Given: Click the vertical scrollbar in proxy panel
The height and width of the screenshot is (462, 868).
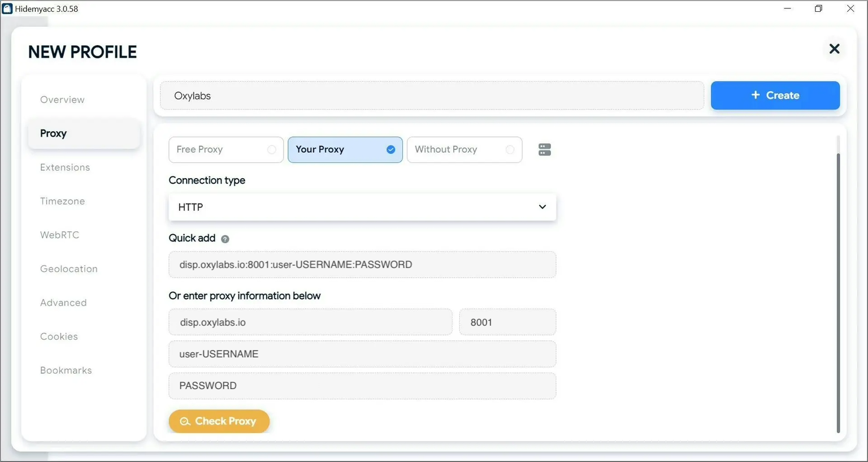Looking at the screenshot, I should pos(837,283).
